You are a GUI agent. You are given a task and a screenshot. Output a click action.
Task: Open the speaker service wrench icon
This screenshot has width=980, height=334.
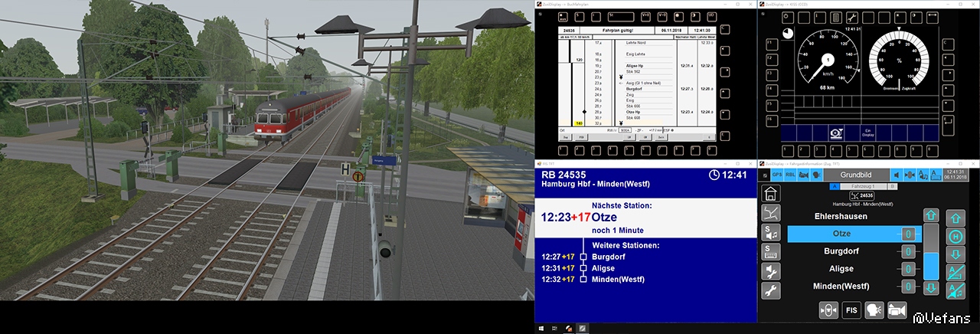[x=771, y=271]
